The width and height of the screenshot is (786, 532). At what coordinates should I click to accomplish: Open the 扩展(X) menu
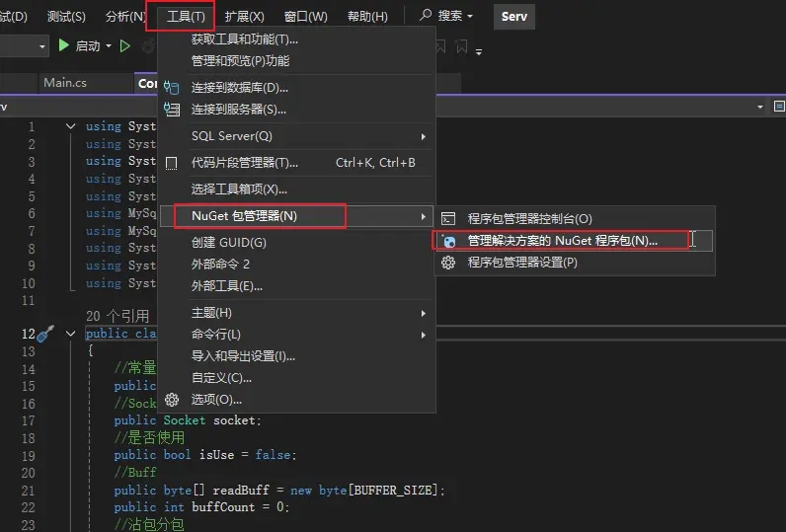click(x=244, y=17)
